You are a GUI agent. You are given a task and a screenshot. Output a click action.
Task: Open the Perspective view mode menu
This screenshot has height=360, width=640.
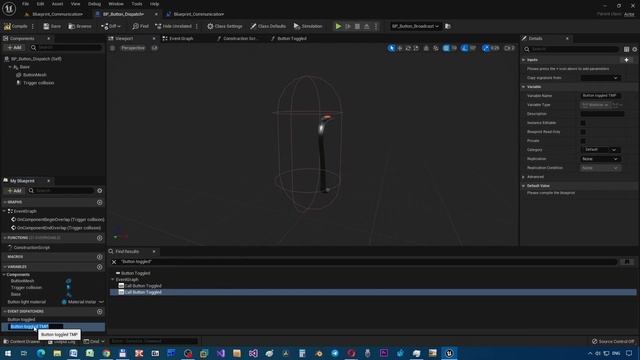click(x=133, y=48)
